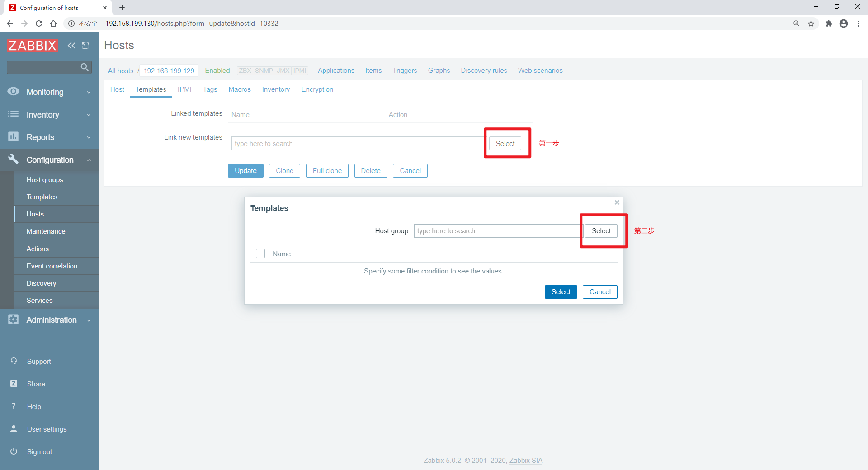The height and width of the screenshot is (470, 868).
Task: Click the browser zoom magnifier icon
Action: pyautogui.click(x=797, y=23)
